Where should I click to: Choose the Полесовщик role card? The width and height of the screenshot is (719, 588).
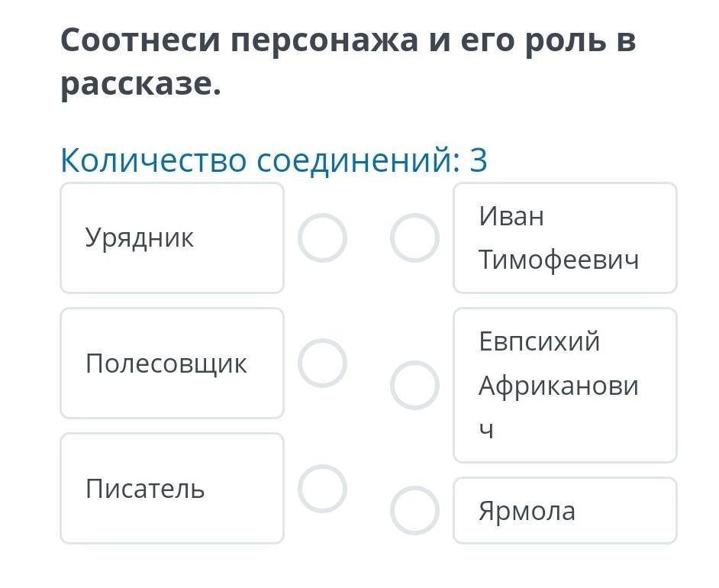point(172,363)
